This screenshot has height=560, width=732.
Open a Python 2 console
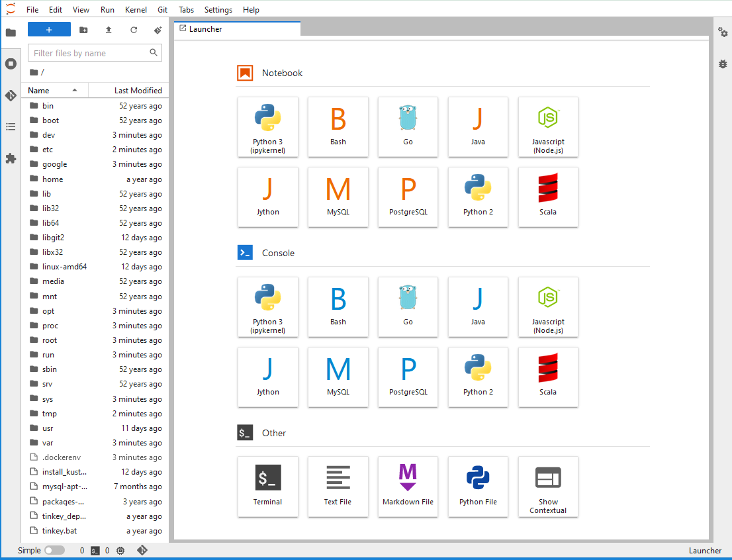tap(478, 377)
